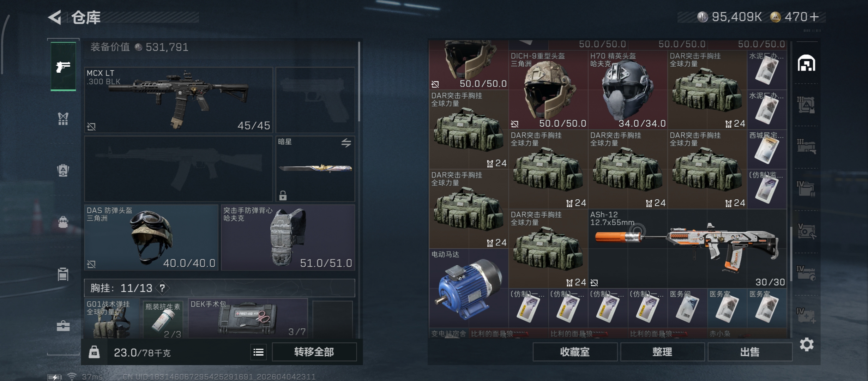Open the first level III storage box tab
This screenshot has height=381, width=868.
807,105
